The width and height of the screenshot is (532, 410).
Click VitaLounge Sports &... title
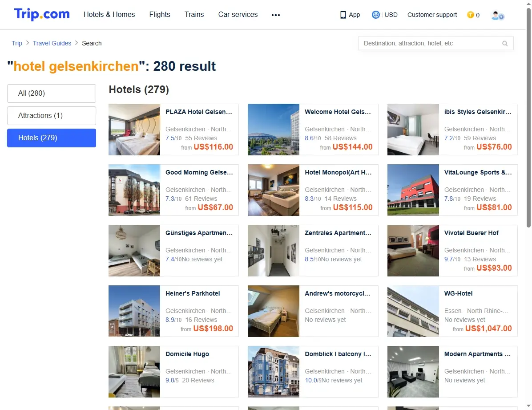click(478, 172)
